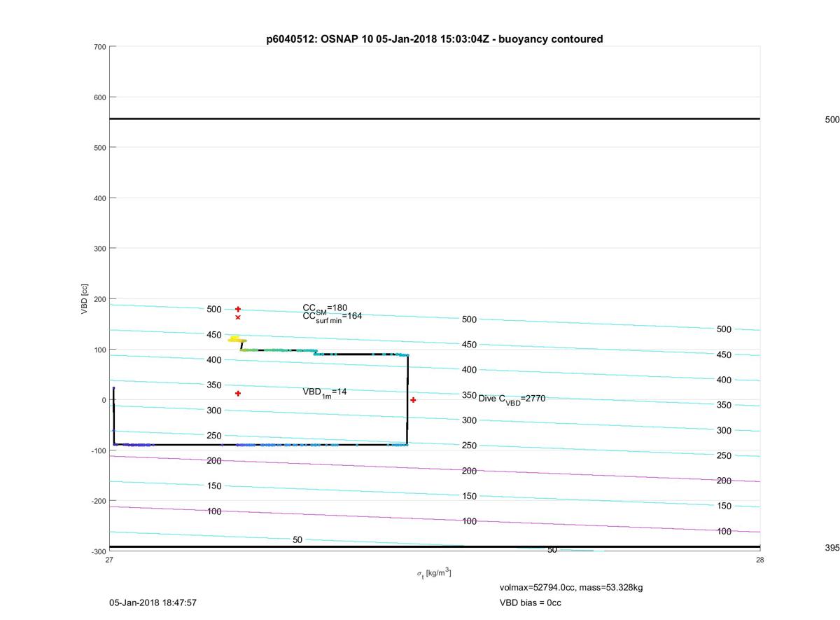Click the y-axis label "VBD [cc]"
The width and height of the screenshot is (840, 620).
85,298
